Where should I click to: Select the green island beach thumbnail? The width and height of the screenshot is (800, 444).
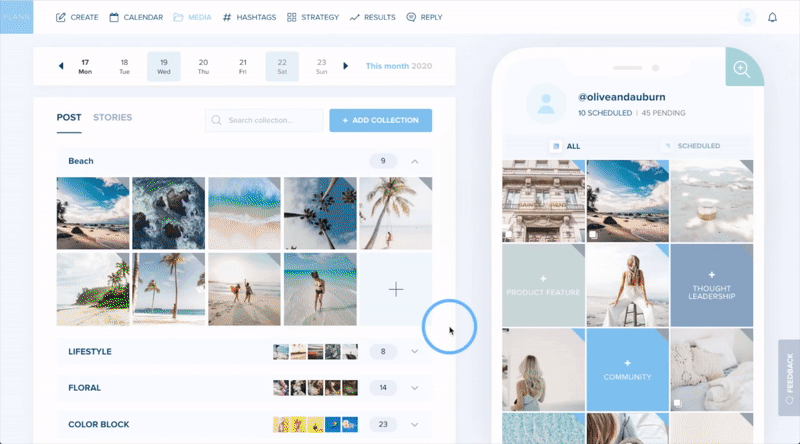tap(93, 289)
